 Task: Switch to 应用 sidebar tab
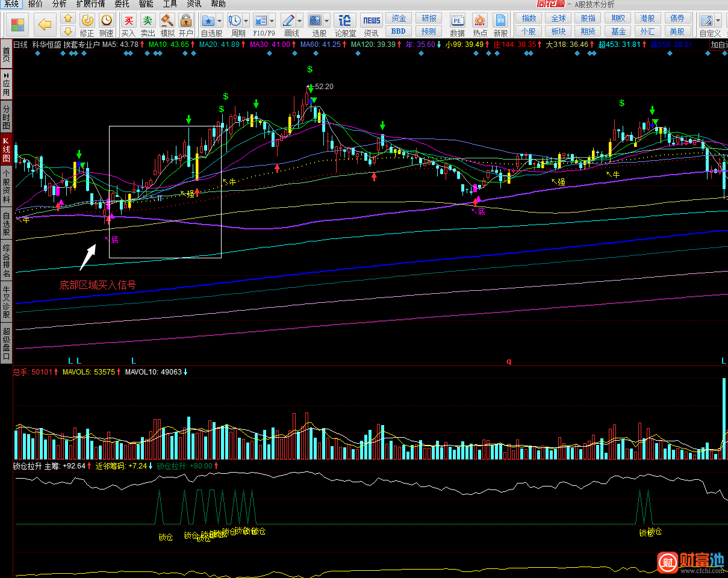[x=6, y=83]
